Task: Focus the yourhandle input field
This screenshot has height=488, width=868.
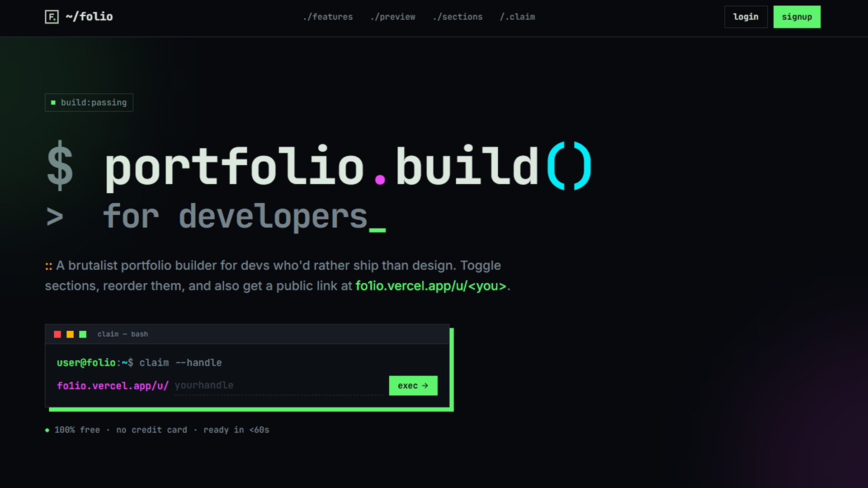Action: [279, 385]
